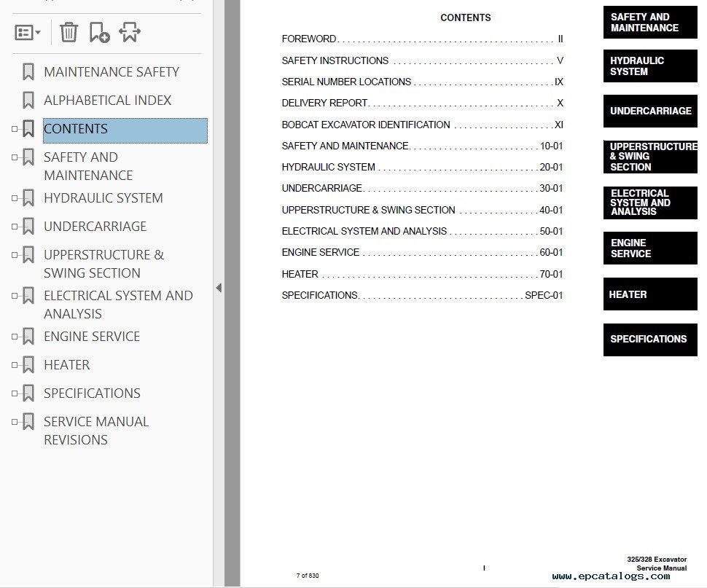Click the bookmark icon beside SPECIFICATIONS
The width and height of the screenshot is (707, 588).
(29, 393)
